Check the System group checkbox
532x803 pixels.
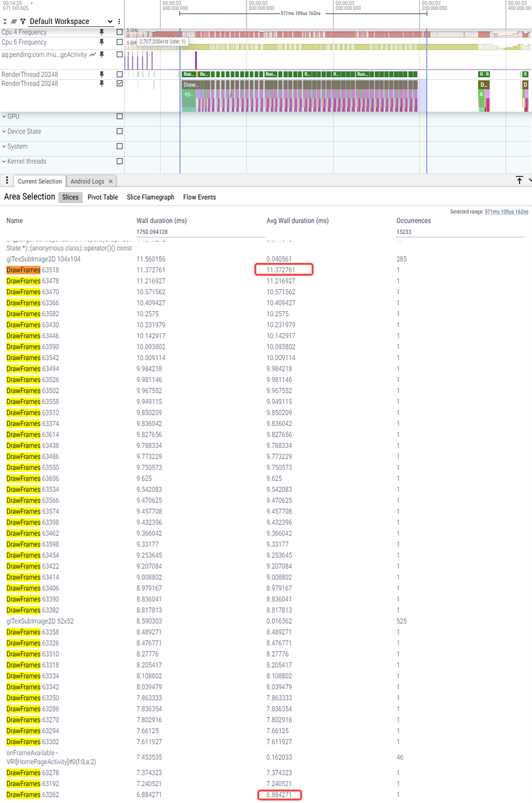120,146
